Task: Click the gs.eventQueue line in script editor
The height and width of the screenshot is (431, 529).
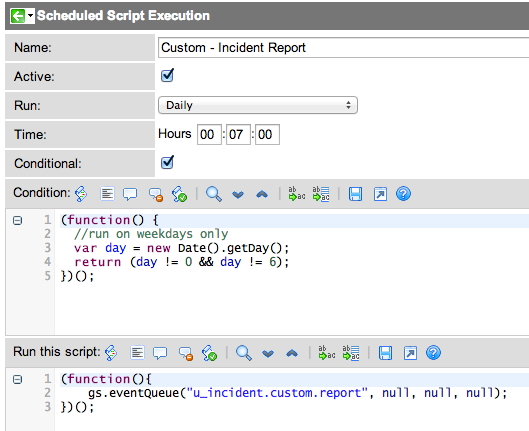Action: [298, 393]
